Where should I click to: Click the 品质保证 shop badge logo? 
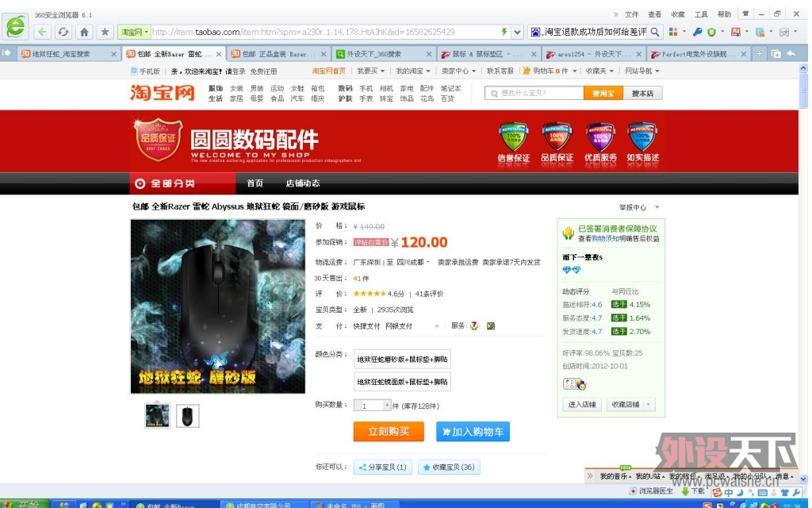point(159,139)
